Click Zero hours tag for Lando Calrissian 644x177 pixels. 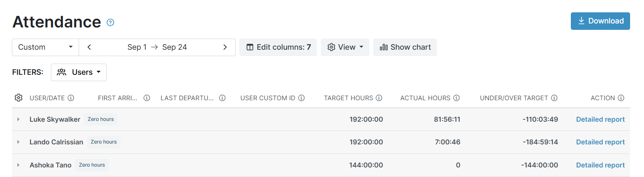click(104, 142)
